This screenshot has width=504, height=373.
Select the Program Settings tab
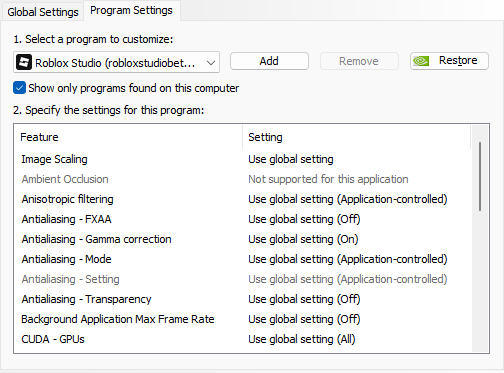[131, 11]
